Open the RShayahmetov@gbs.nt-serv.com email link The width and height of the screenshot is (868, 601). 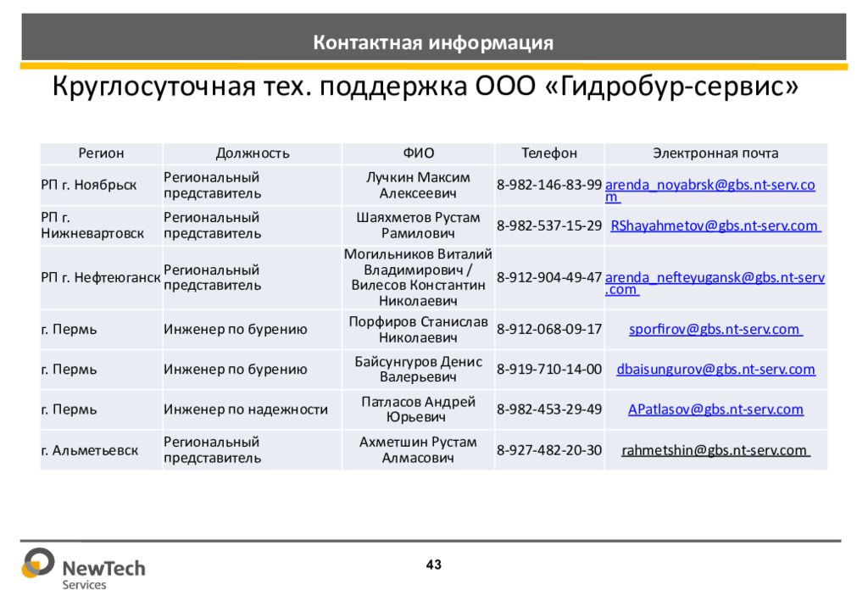tap(715, 225)
